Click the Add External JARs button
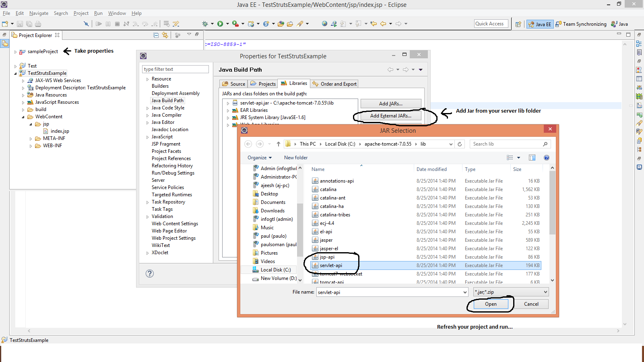 pos(390,116)
